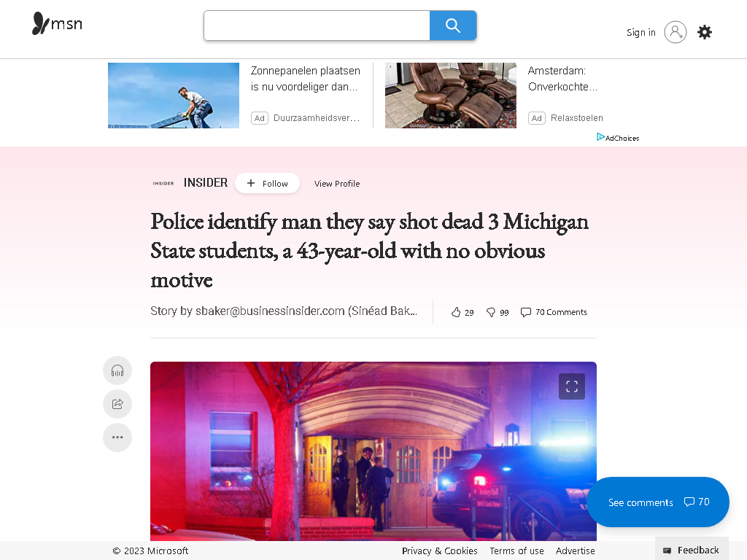Click the Zonnepanelen ad thumbnail image

(x=174, y=96)
